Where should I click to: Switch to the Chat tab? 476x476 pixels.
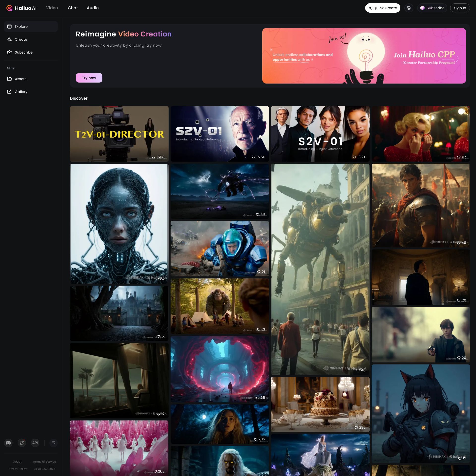coord(73,8)
